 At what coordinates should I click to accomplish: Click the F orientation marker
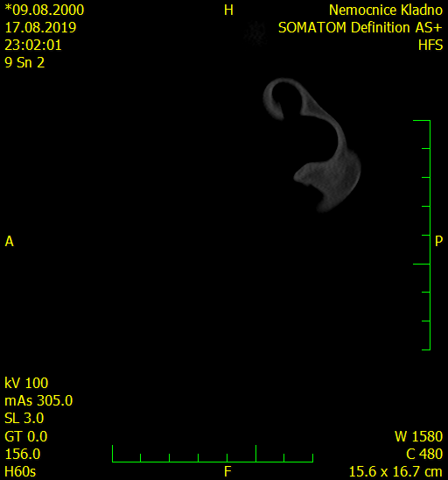227,472
